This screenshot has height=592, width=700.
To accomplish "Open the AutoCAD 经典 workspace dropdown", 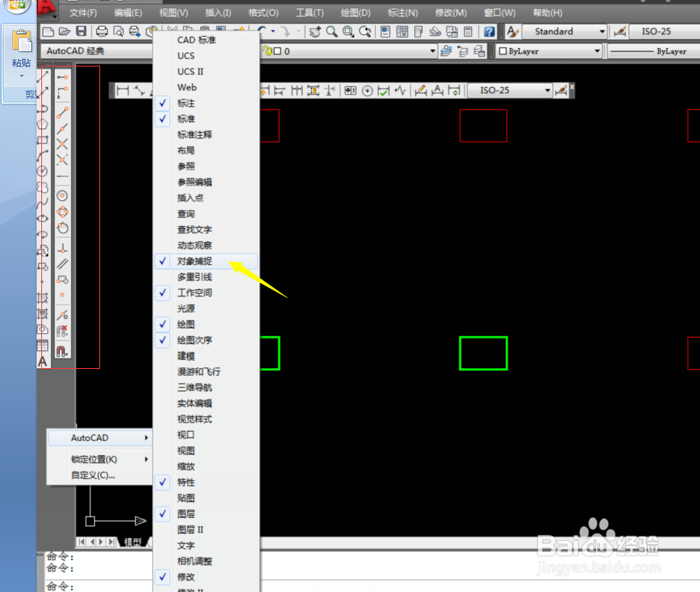I will click(x=97, y=51).
